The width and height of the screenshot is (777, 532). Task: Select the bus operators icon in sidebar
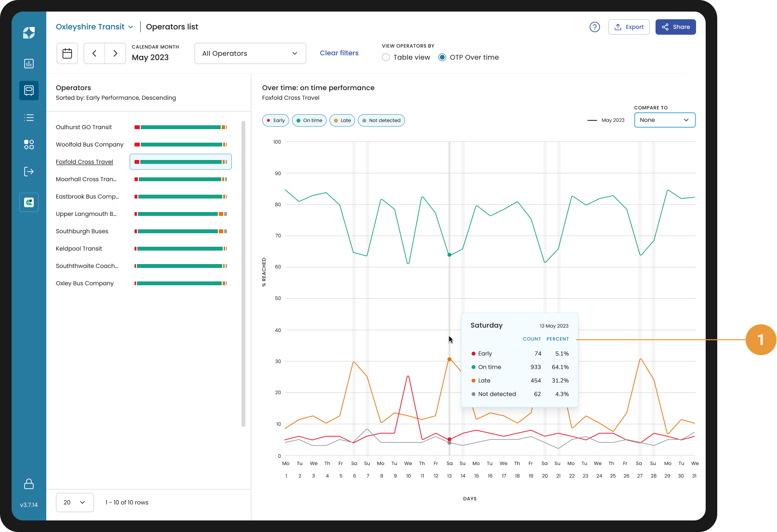click(29, 91)
